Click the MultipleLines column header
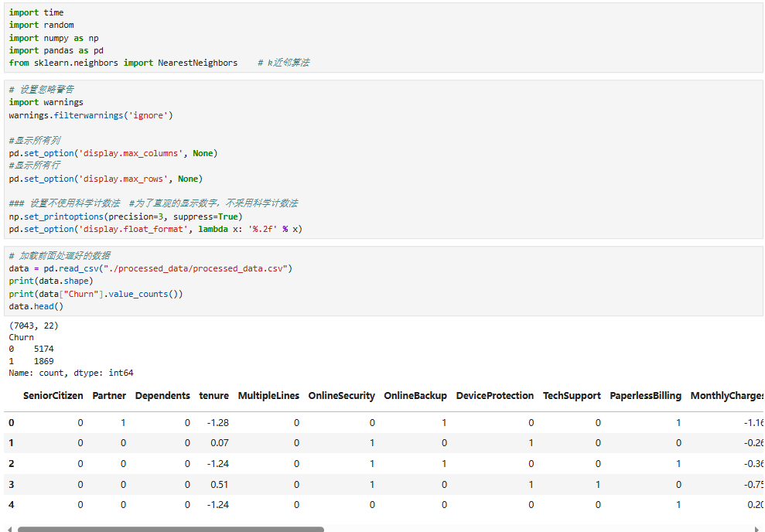This screenshot has width=765, height=532. 269,396
